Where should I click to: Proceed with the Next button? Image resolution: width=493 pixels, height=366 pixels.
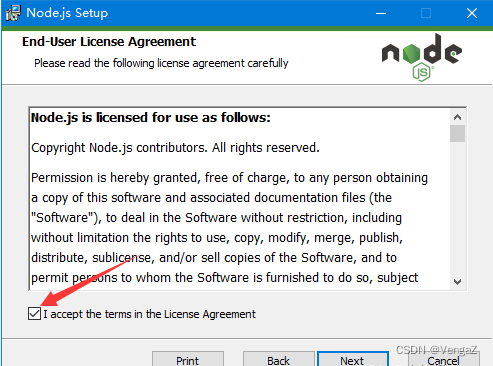(x=353, y=359)
